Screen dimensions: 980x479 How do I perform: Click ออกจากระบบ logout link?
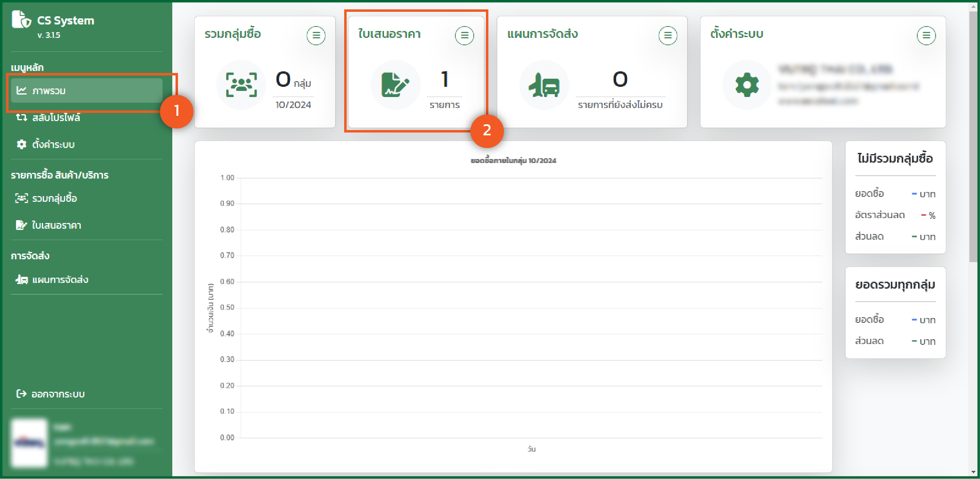click(57, 394)
